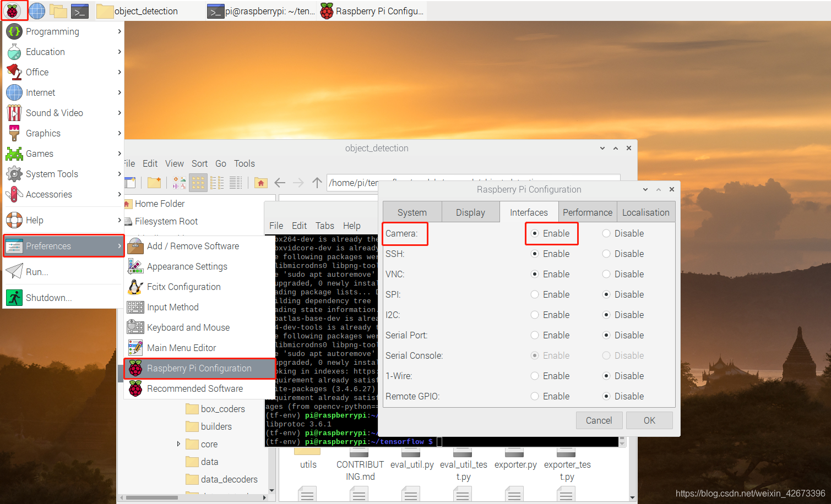831x504 pixels.
Task: Expand the Programming submenu
Action: pyautogui.click(x=63, y=31)
